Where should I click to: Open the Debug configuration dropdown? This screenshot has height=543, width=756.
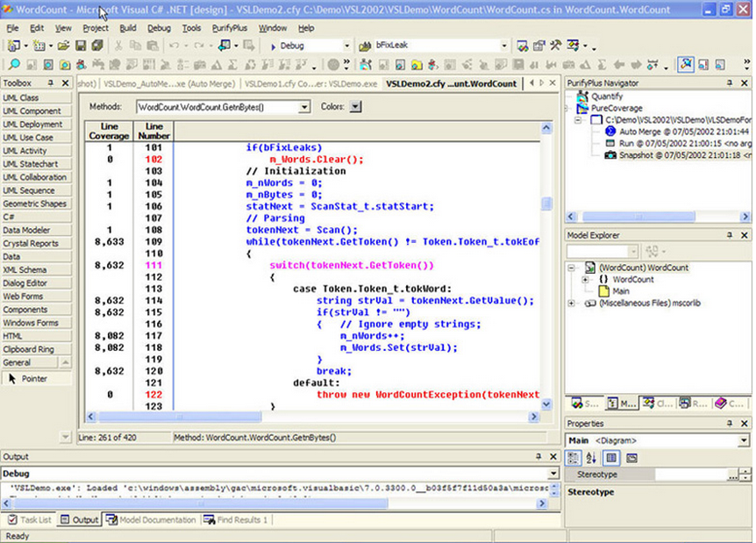(x=346, y=46)
